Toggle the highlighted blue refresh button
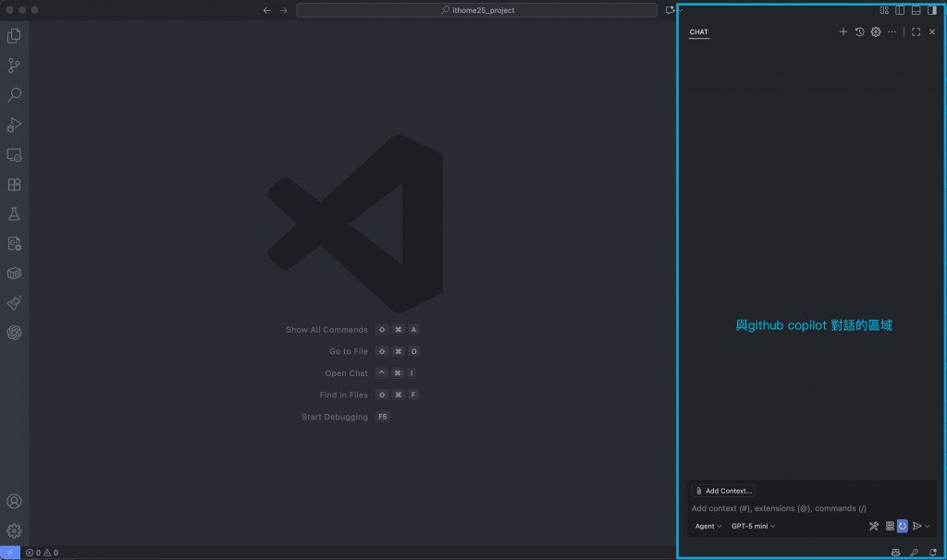Viewport: 947px width, 560px height. 903,526
